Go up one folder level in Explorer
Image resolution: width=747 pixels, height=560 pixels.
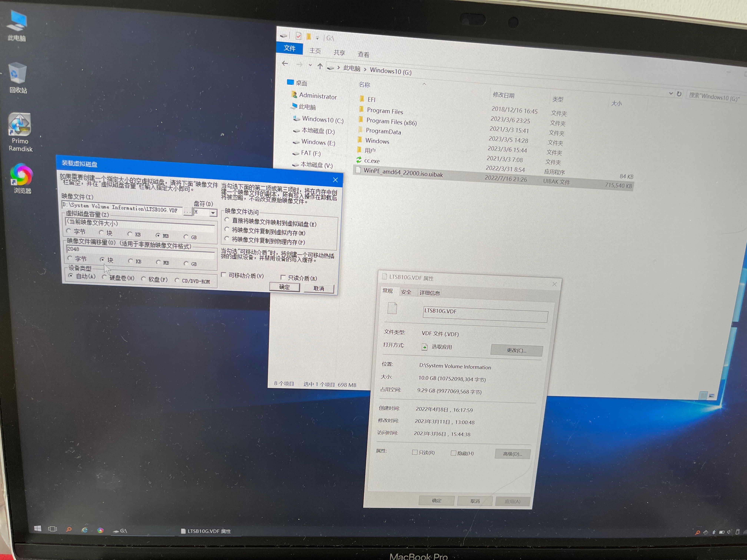click(x=320, y=66)
